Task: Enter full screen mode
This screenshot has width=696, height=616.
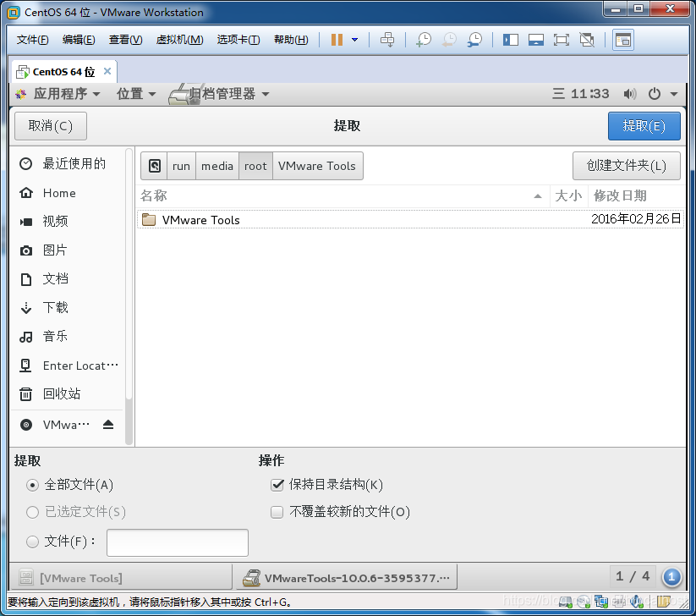Action: (561, 40)
